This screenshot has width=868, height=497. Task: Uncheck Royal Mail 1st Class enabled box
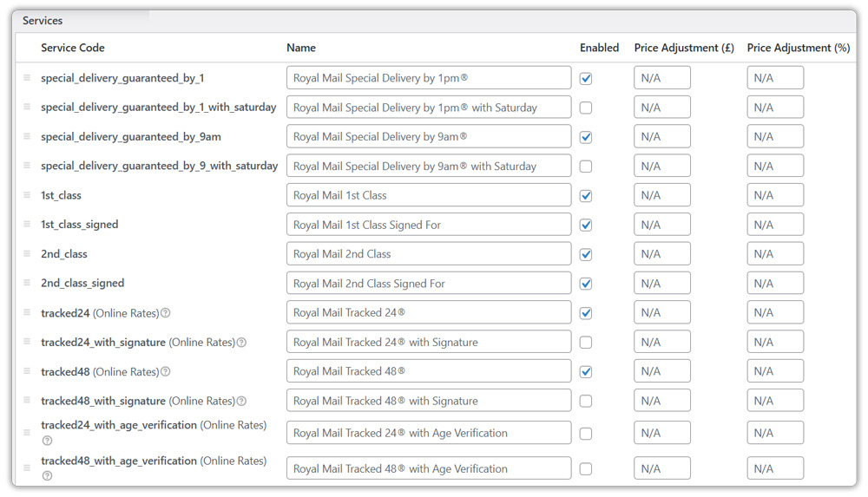tap(586, 196)
